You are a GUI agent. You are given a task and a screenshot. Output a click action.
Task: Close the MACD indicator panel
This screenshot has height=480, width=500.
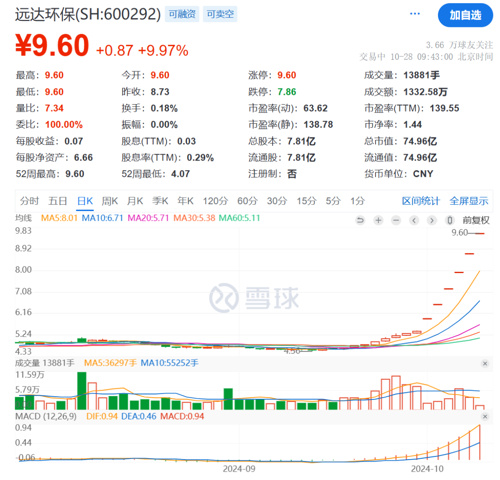(x=485, y=417)
